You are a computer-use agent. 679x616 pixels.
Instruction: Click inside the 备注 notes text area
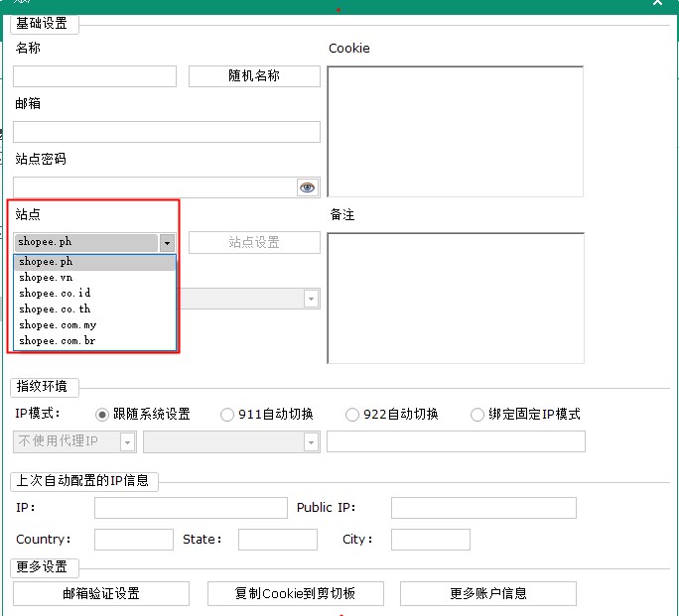[456, 298]
